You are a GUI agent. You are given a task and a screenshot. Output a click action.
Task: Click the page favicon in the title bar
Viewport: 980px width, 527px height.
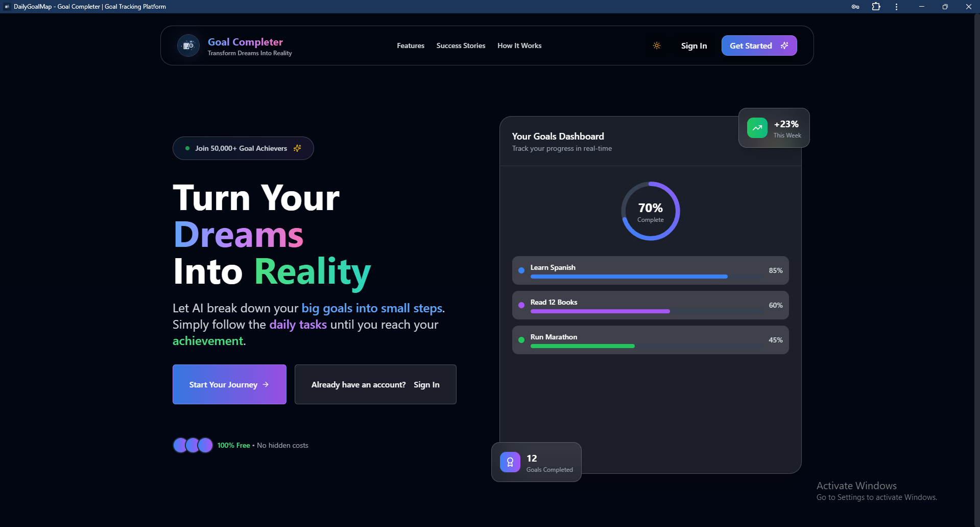[x=7, y=7]
